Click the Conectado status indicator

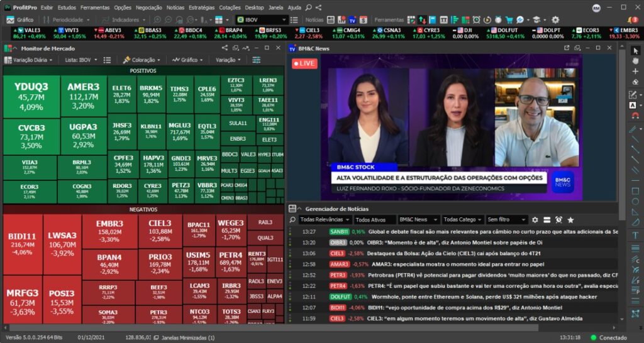[609, 338]
